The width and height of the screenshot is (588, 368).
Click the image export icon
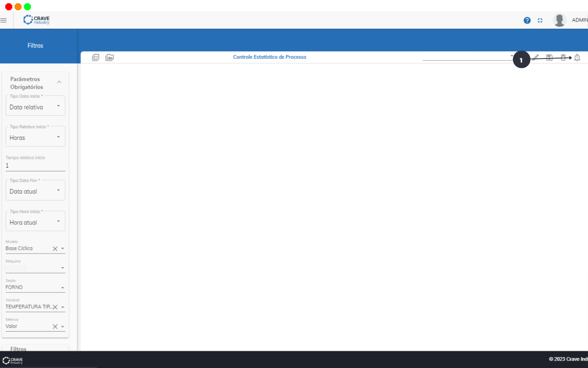point(109,57)
